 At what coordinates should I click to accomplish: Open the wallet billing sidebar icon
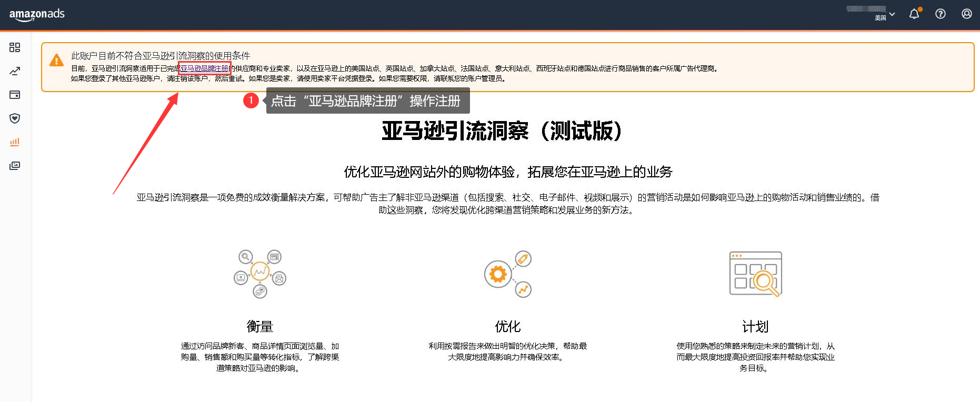tap(15, 95)
